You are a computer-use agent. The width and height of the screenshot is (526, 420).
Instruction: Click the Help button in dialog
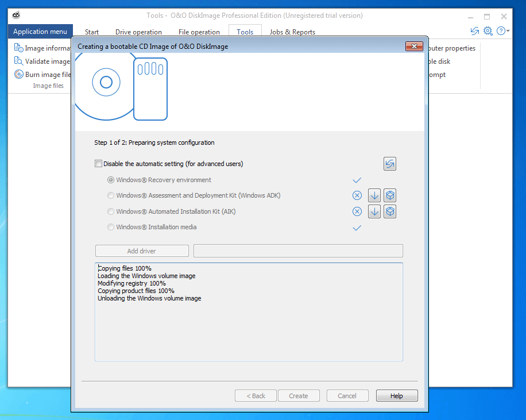(396, 396)
